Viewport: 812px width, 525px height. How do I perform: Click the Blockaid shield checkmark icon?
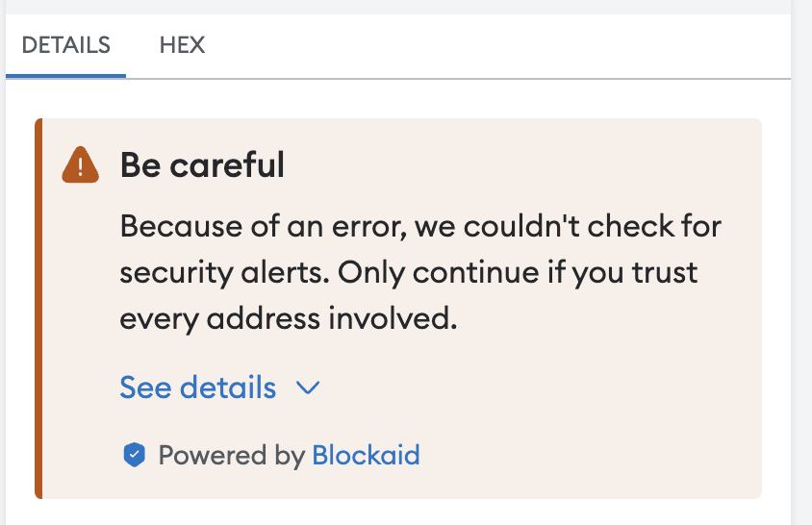point(134,455)
